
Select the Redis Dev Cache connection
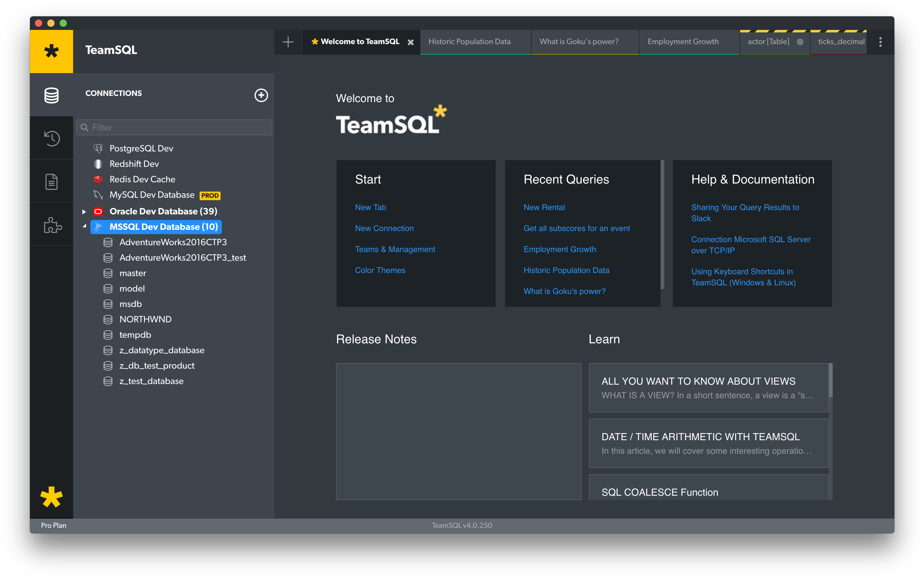pos(142,179)
